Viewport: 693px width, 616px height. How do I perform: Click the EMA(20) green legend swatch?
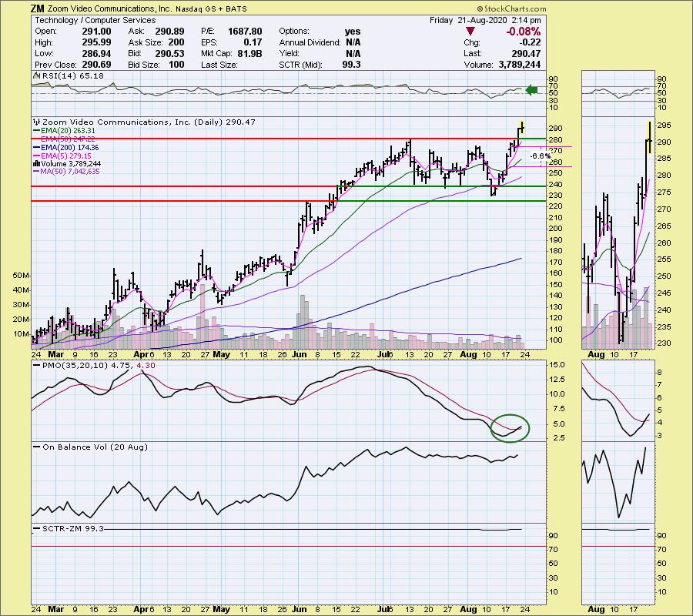(35, 130)
